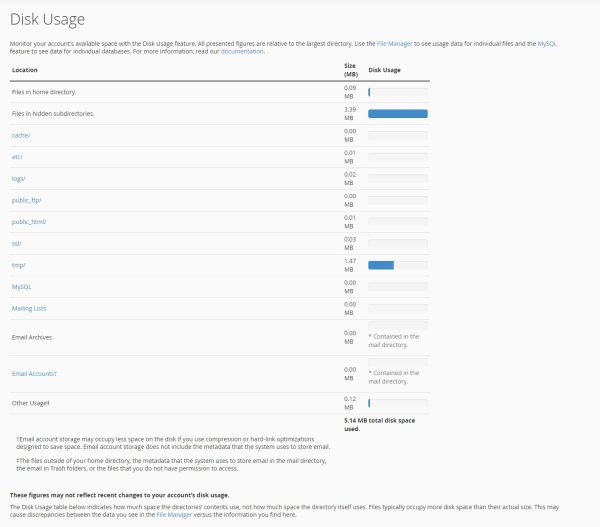Click the 0.02 MB value for logs/
This screenshot has width=600, height=527.
(x=350, y=179)
